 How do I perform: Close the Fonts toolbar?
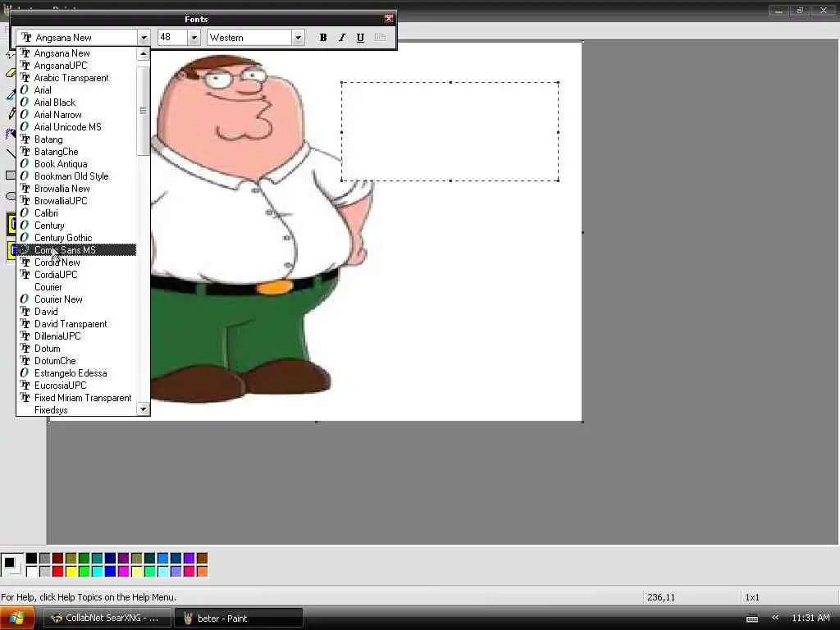pos(389,19)
